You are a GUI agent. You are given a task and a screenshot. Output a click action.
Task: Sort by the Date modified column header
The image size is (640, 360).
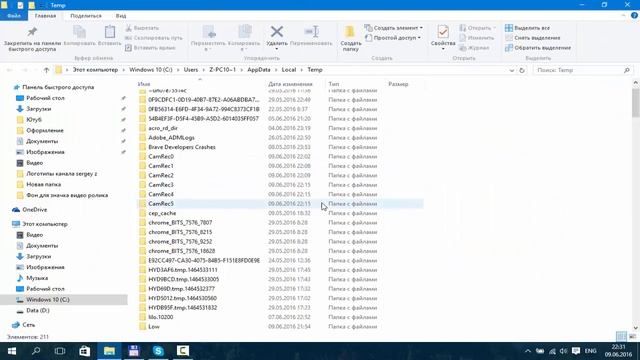pos(290,84)
